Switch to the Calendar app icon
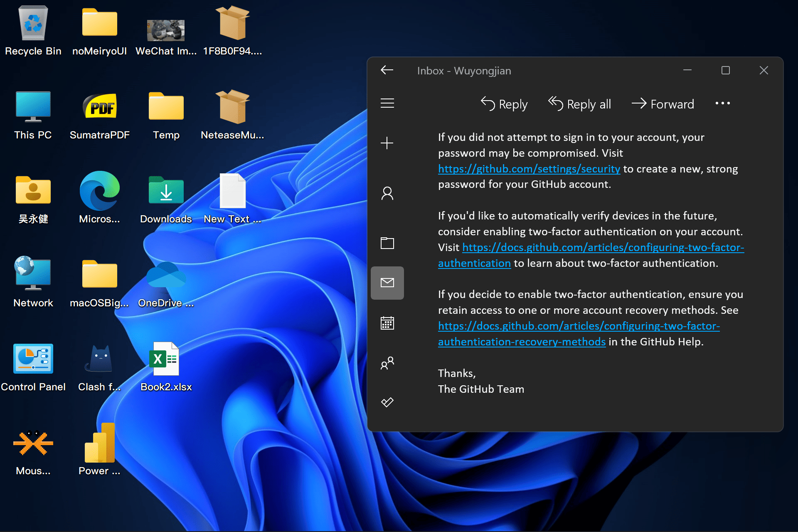The width and height of the screenshot is (798, 532). coord(387,323)
